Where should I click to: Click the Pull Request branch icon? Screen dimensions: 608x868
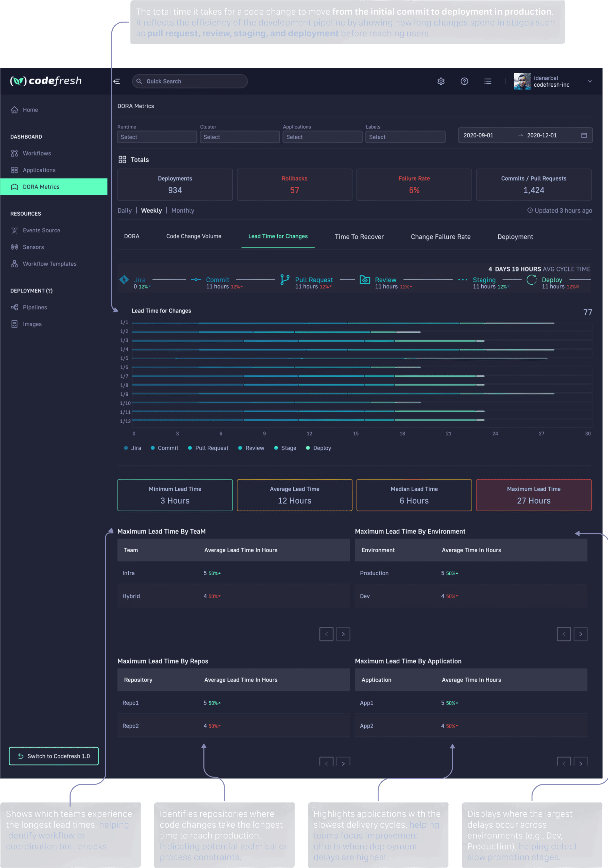point(284,280)
